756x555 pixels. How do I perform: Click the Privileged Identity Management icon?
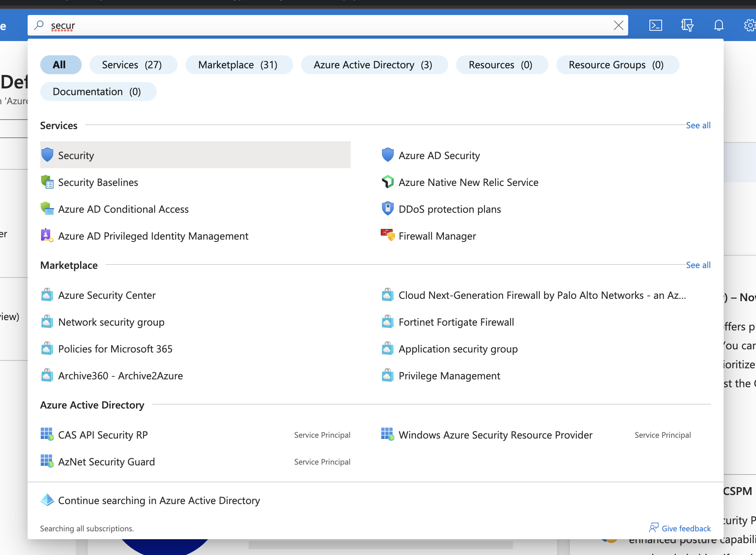coord(47,235)
